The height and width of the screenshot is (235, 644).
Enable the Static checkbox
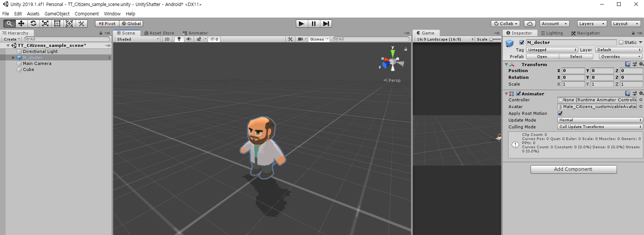point(621,42)
